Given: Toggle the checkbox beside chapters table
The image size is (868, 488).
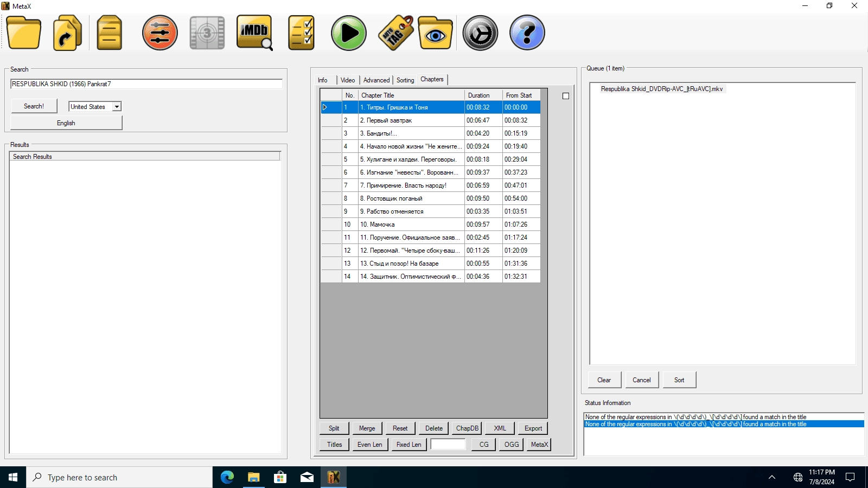Looking at the screenshot, I should [x=566, y=96].
